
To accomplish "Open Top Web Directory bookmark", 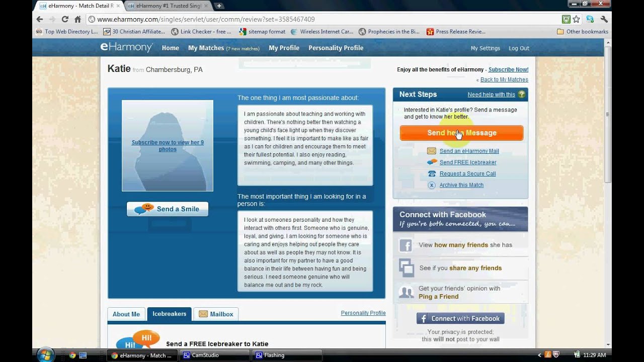I will click(67, 31).
